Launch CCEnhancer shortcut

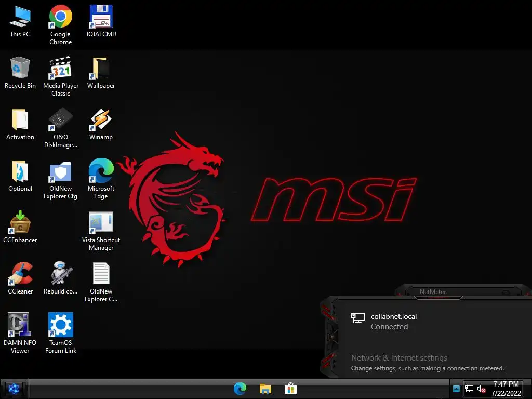tap(20, 227)
